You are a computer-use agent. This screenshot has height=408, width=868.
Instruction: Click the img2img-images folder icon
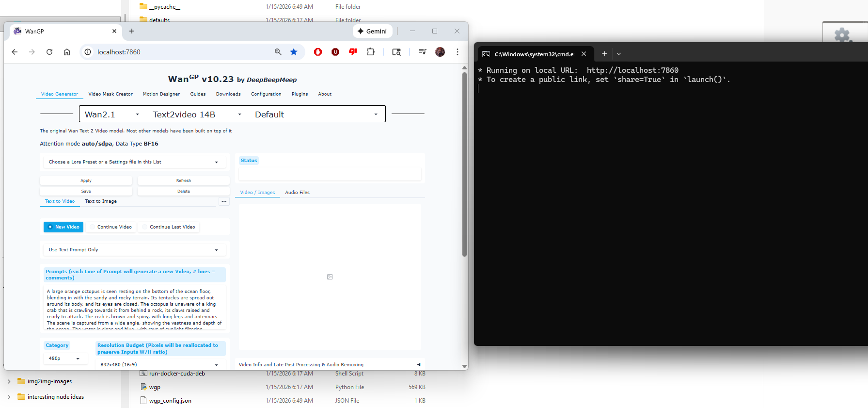point(21,381)
